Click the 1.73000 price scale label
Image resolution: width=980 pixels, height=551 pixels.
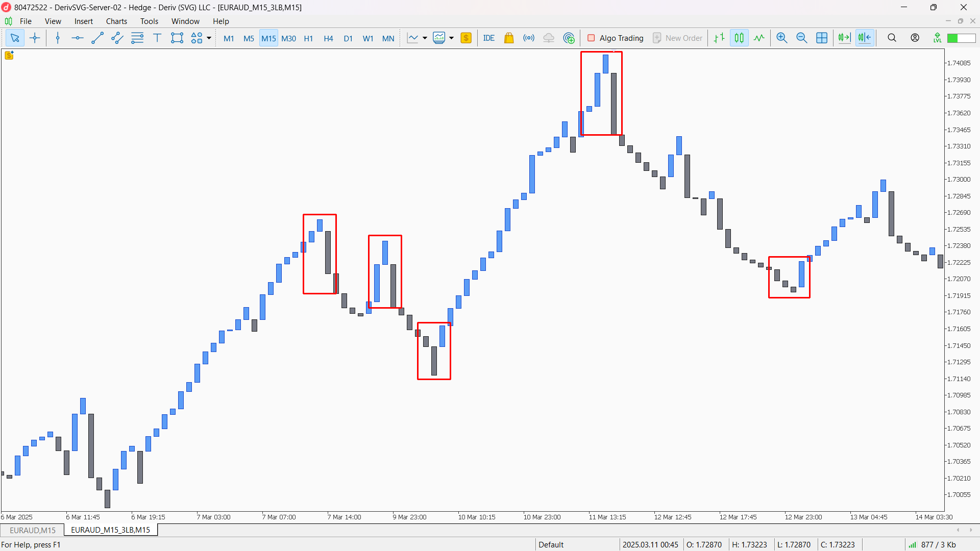pyautogui.click(x=959, y=180)
